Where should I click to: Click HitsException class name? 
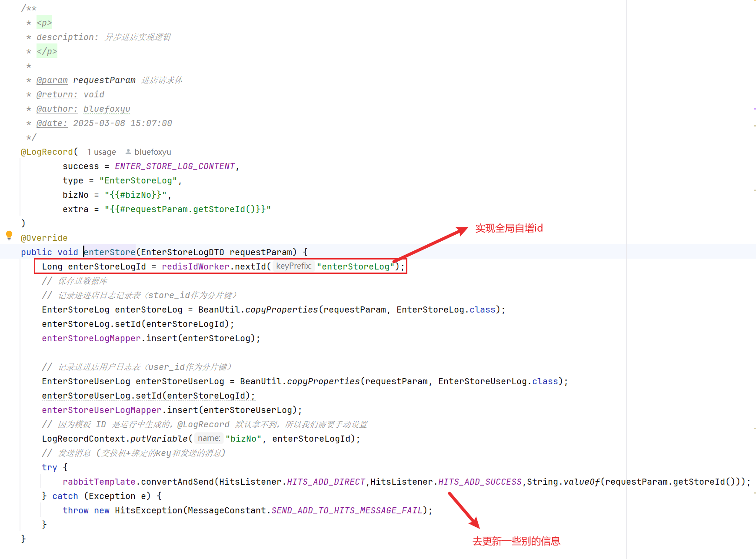point(149,510)
